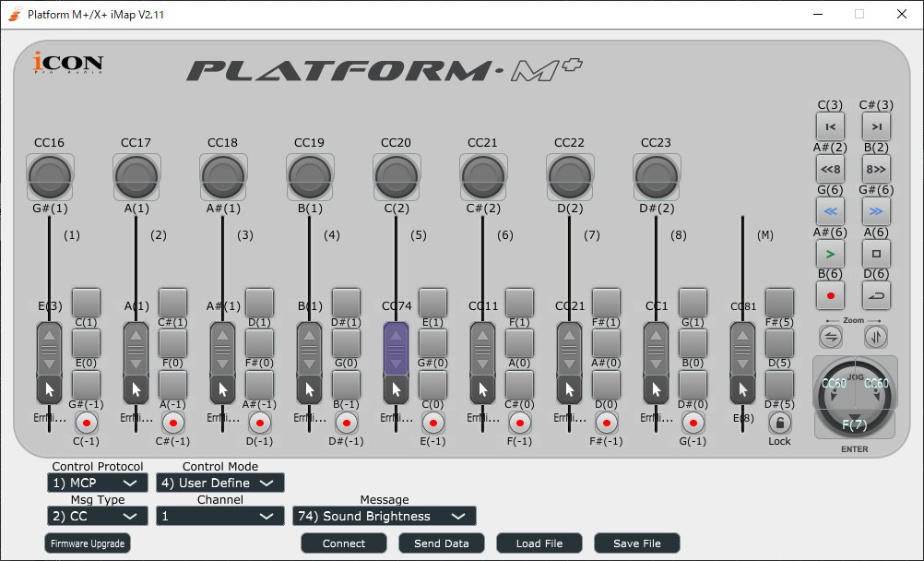Select the CC23 rotary knob

[656, 176]
